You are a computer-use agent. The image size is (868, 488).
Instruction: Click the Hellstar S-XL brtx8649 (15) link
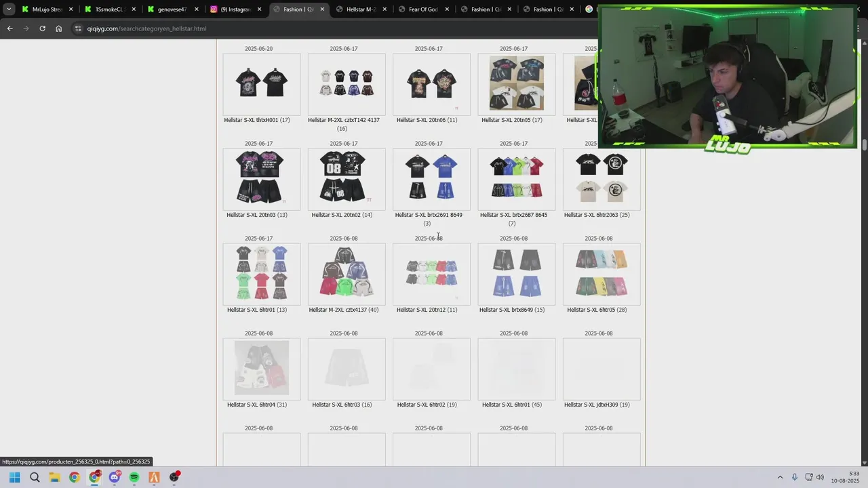[512, 310]
